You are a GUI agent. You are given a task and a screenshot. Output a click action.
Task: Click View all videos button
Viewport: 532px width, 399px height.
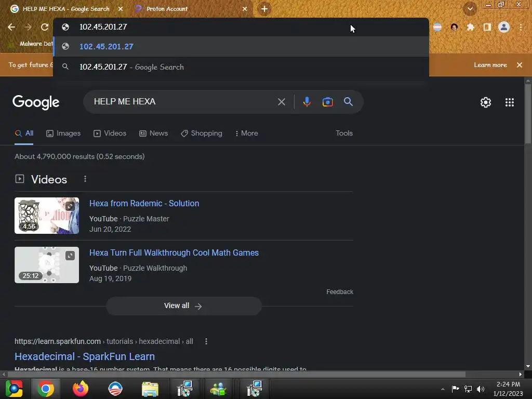[183, 305]
